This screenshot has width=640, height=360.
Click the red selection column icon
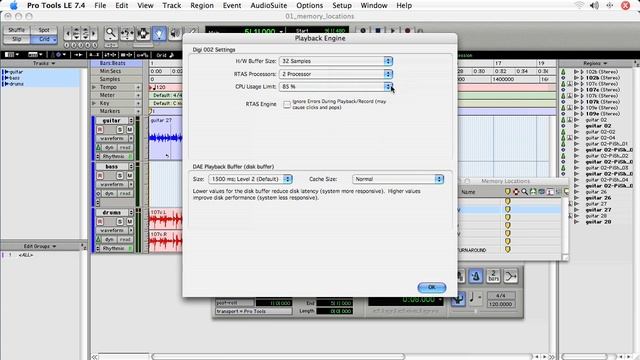(516, 191)
